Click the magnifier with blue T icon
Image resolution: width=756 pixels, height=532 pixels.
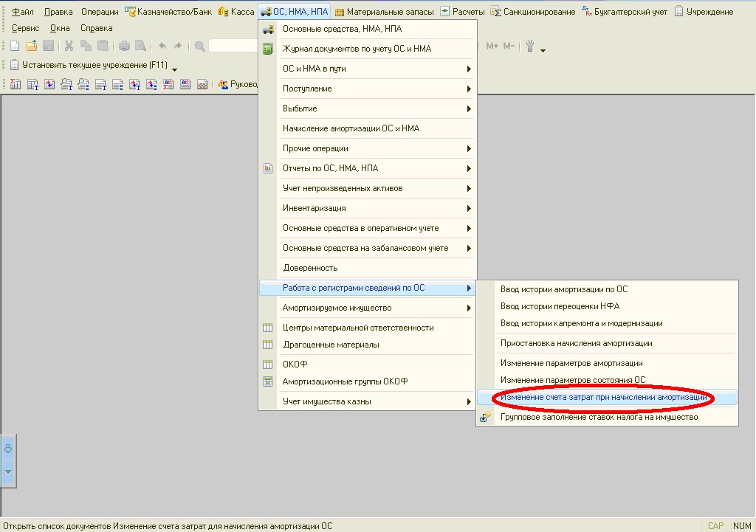(x=66, y=84)
